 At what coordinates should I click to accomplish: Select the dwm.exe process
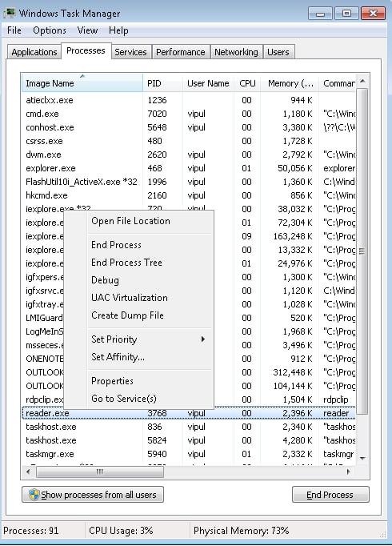coord(189,155)
